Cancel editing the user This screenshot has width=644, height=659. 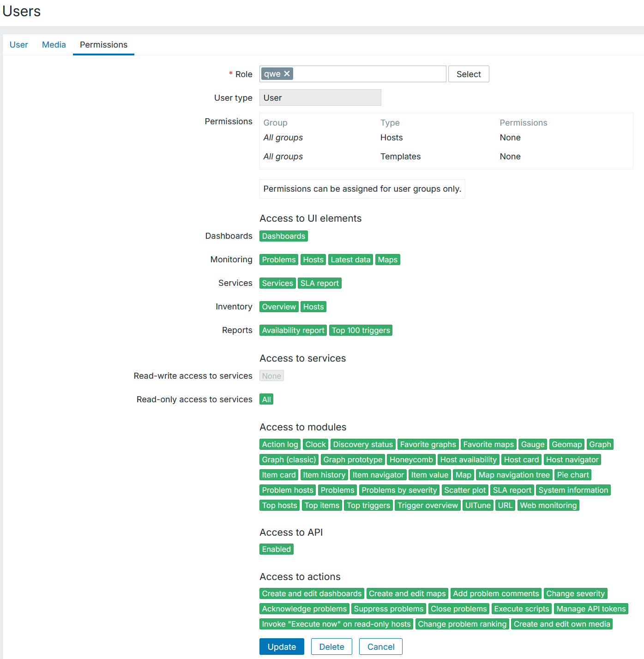[x=380, y=647]
